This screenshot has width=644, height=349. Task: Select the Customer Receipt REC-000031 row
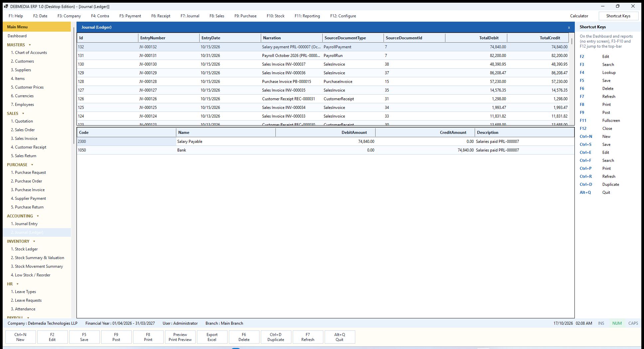pyautogui.click(x=323, y=99)
